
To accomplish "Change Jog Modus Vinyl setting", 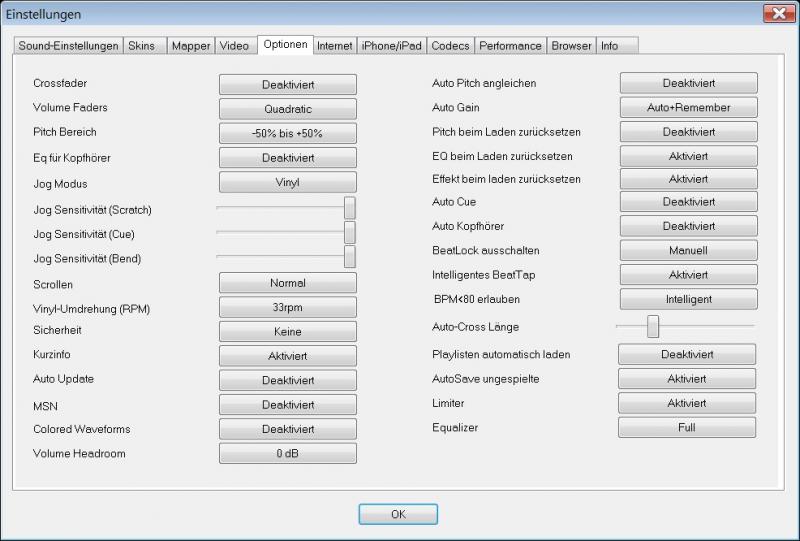I will click(288, 183).
